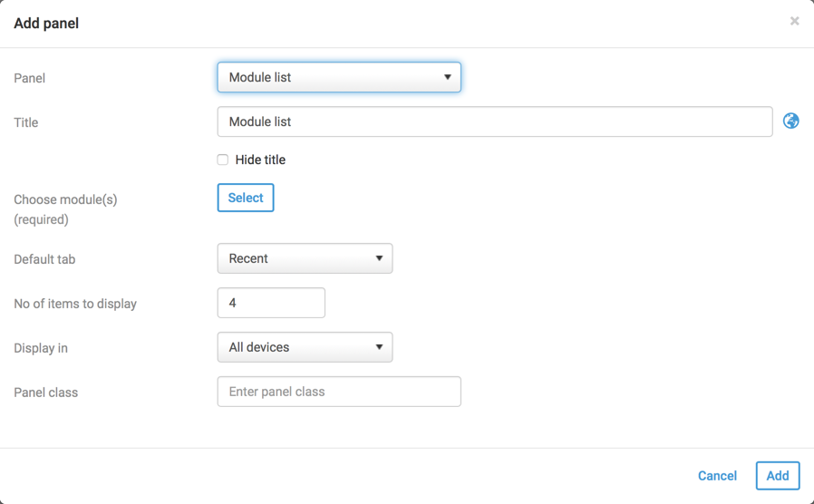Click the No of items to display label
Screen dimensions: 814x504
click(x=75, y=304)
